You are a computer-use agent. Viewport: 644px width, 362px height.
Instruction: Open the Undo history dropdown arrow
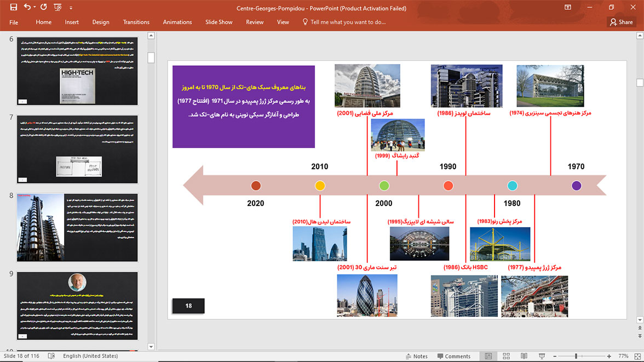coord(35,7)
